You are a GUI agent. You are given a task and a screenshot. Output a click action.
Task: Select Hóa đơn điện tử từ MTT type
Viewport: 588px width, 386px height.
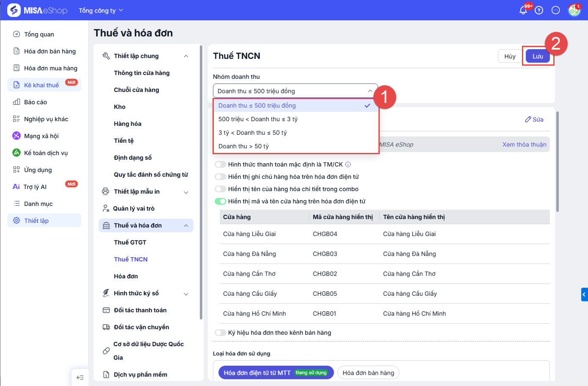tap(276, 373)
